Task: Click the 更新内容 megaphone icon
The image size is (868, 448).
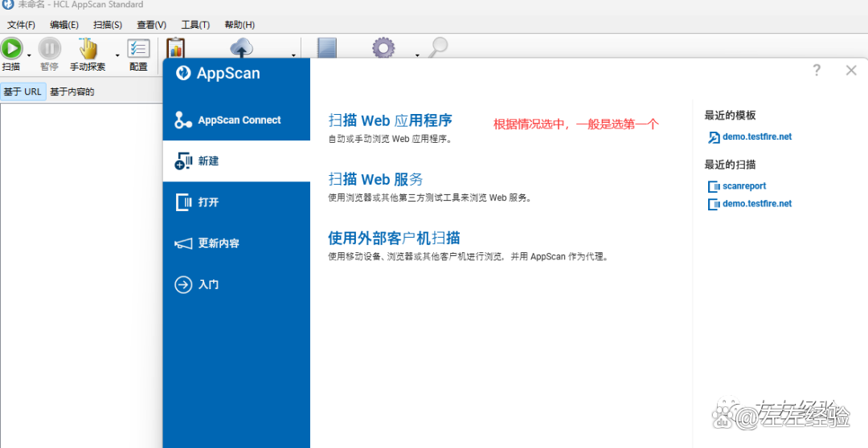Action: (x=183, y=243)
